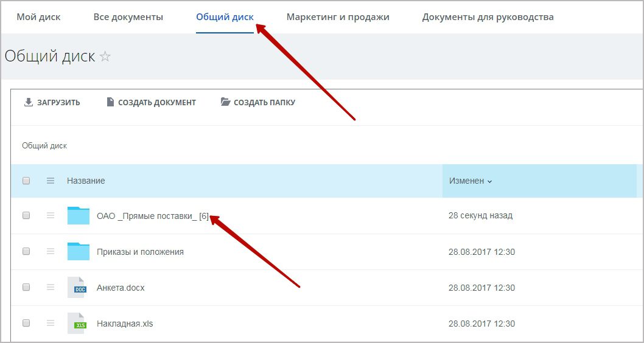Open header row actions menu icon

click(x=51, y=181)
